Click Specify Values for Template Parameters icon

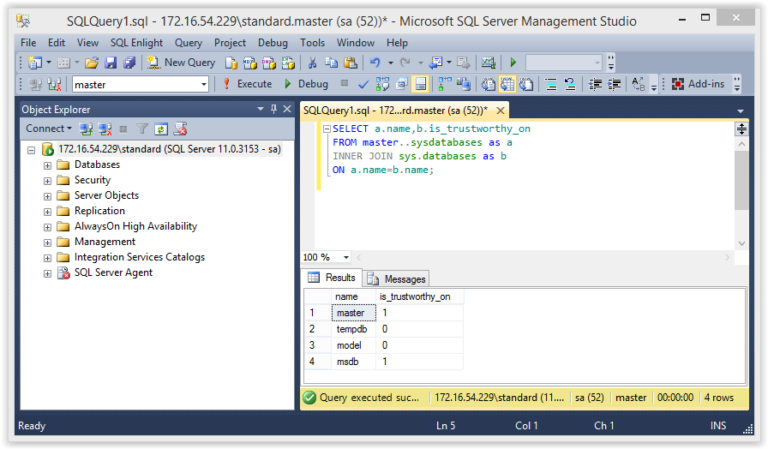pos(638,84)
